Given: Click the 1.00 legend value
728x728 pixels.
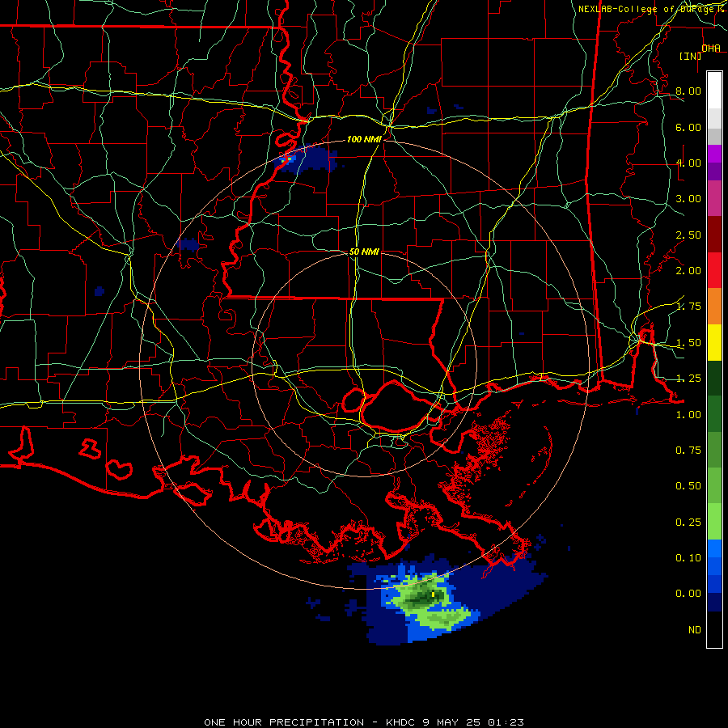Looking at the screenshot, I should click(x=688, y=415).
